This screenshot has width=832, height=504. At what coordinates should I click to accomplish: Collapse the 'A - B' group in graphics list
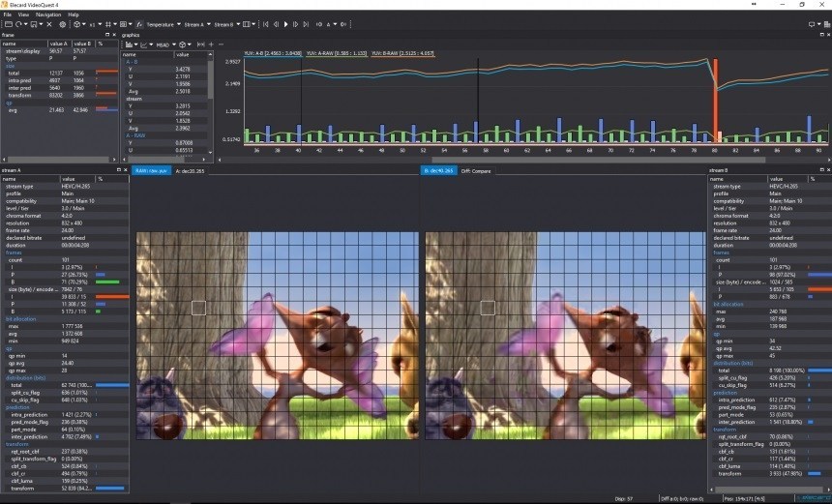pyautogui.click(x=132, y=62)
